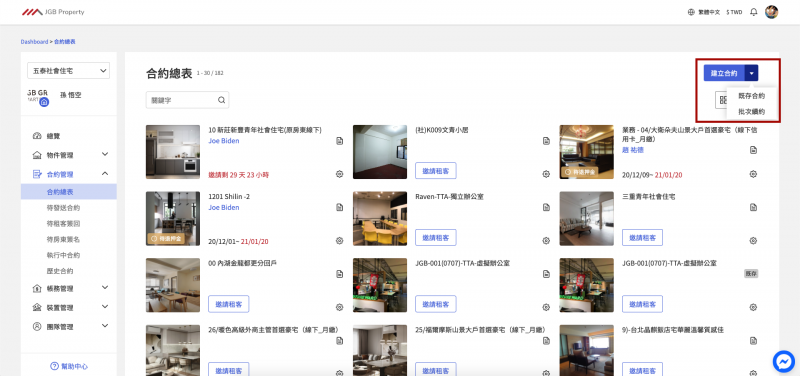The image size is (800, 376).
Task: Focus the 關鍵字 search field
Action: (182, 100)
